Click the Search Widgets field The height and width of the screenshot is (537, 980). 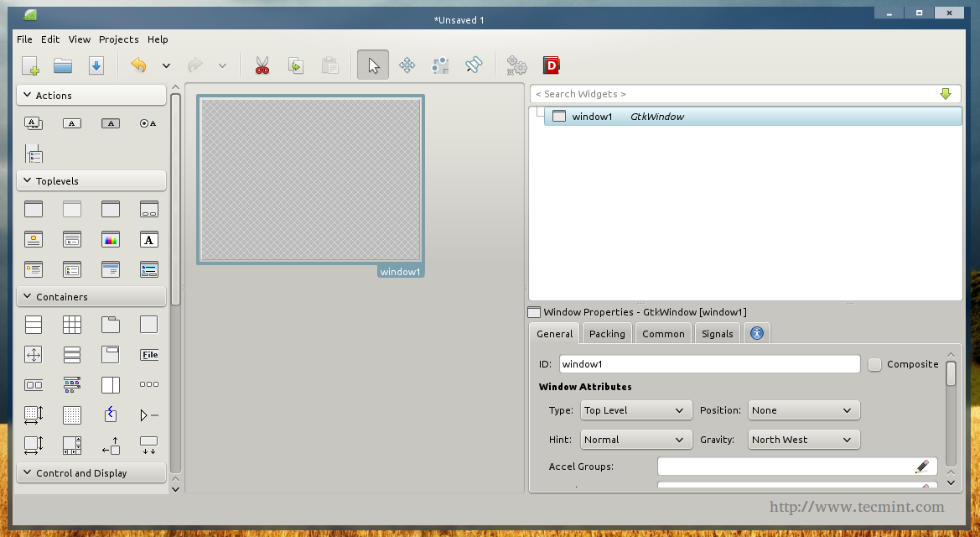[x=729, y=94]
